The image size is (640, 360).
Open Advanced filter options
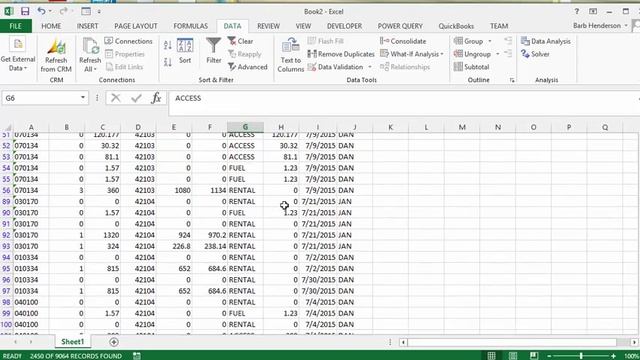click(248, 67)
